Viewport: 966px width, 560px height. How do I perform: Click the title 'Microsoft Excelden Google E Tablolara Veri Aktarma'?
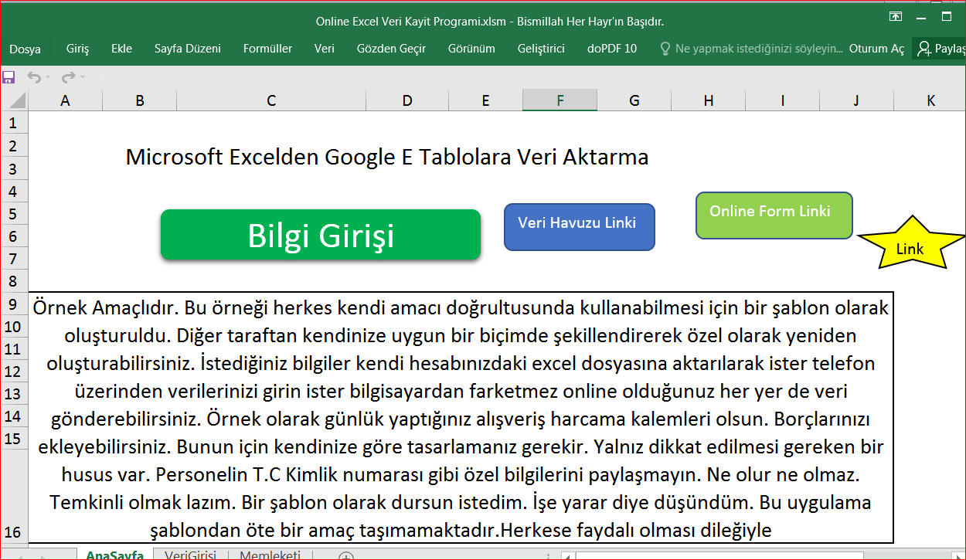387,158
